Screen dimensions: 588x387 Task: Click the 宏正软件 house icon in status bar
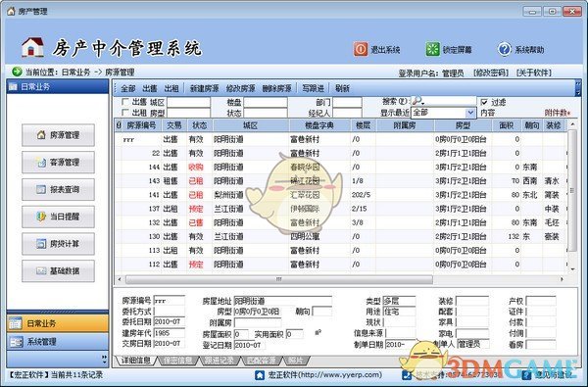260,374
